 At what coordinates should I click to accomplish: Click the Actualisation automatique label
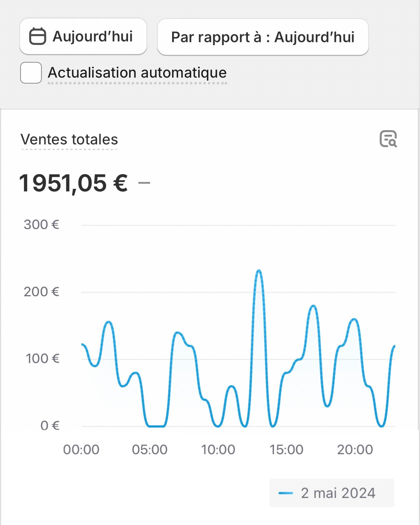[137, 73]
